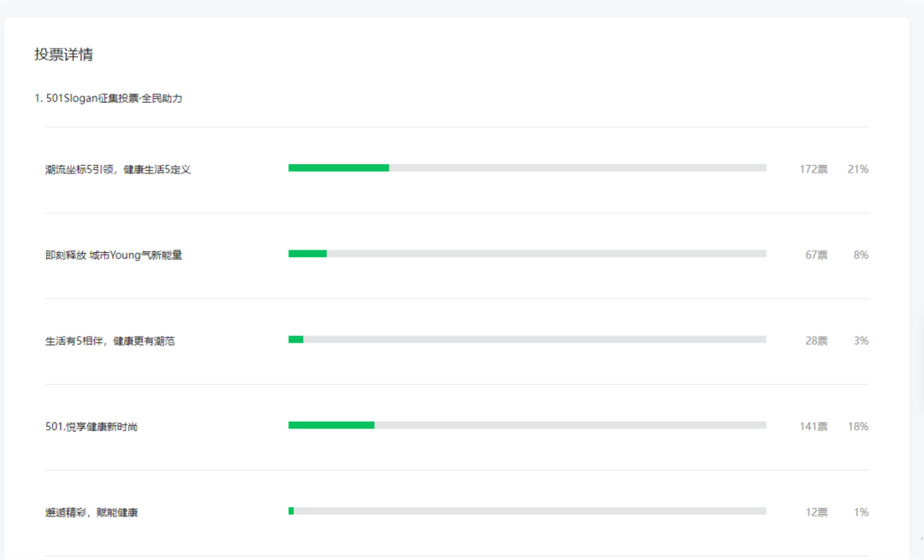This screenshot has width=924, height=560.
Task: Click the 投票详情 heading
Action: pyautogui.click(x=63, y=55)
